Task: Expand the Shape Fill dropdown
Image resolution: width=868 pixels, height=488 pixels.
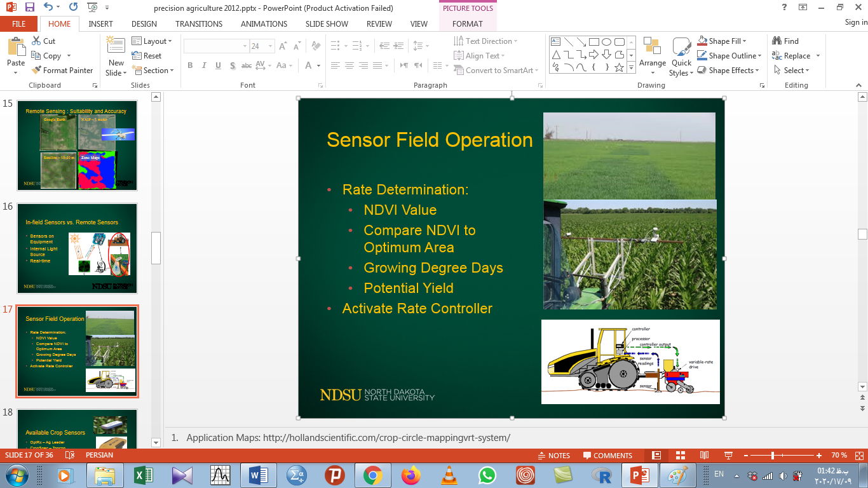Action: [x=744, y=41]
